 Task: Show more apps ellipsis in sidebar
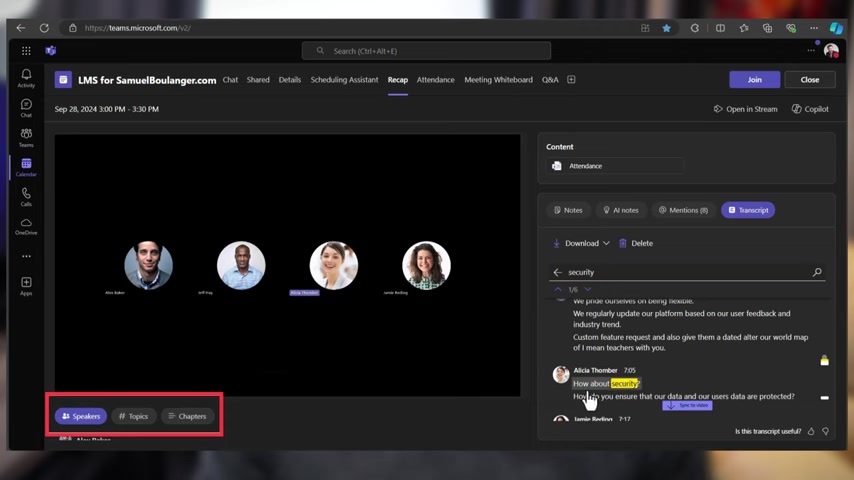point(26,256)
